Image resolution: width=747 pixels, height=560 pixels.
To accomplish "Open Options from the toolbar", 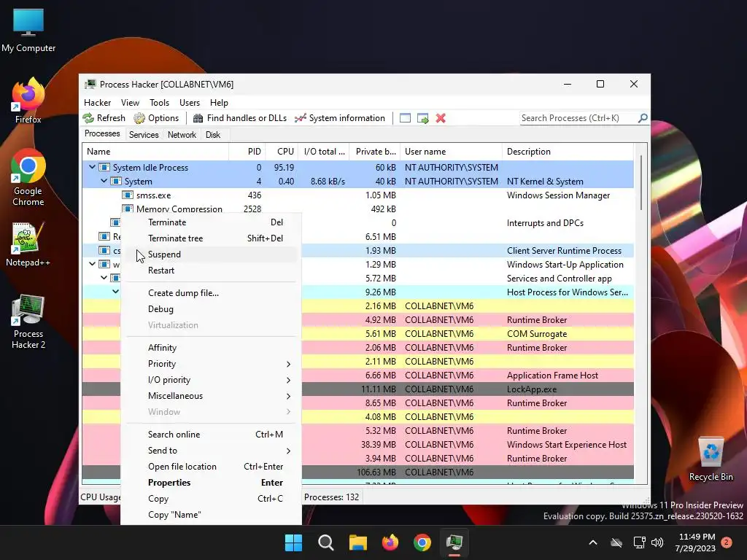I will (156, 118).
